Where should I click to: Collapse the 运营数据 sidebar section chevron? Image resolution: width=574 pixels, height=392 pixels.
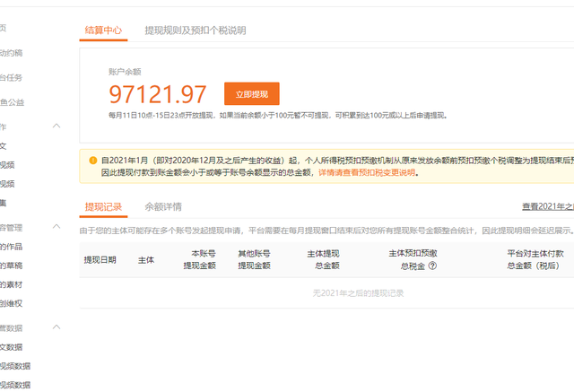click(x=57, y=327)
